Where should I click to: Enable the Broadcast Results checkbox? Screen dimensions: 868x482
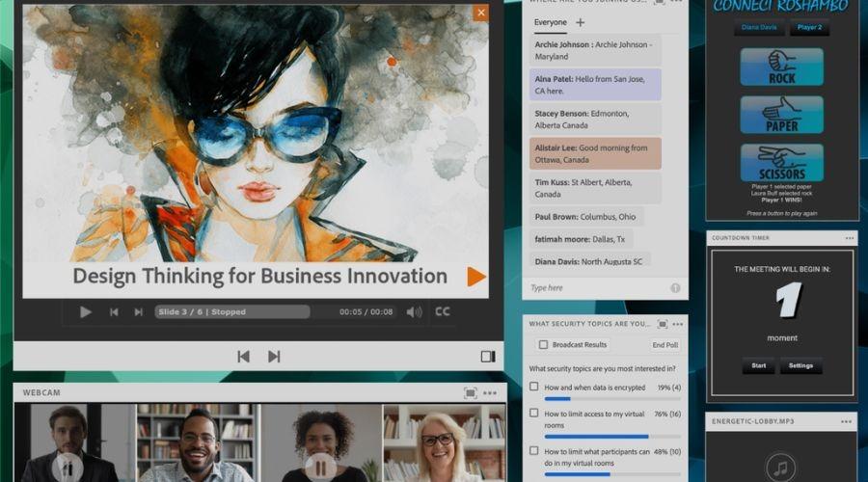tap(544, 345)
